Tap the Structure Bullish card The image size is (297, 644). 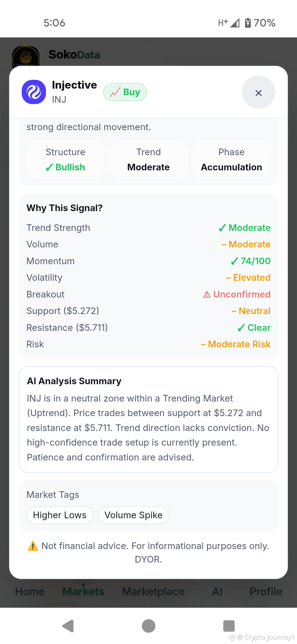tap(65, 160)
